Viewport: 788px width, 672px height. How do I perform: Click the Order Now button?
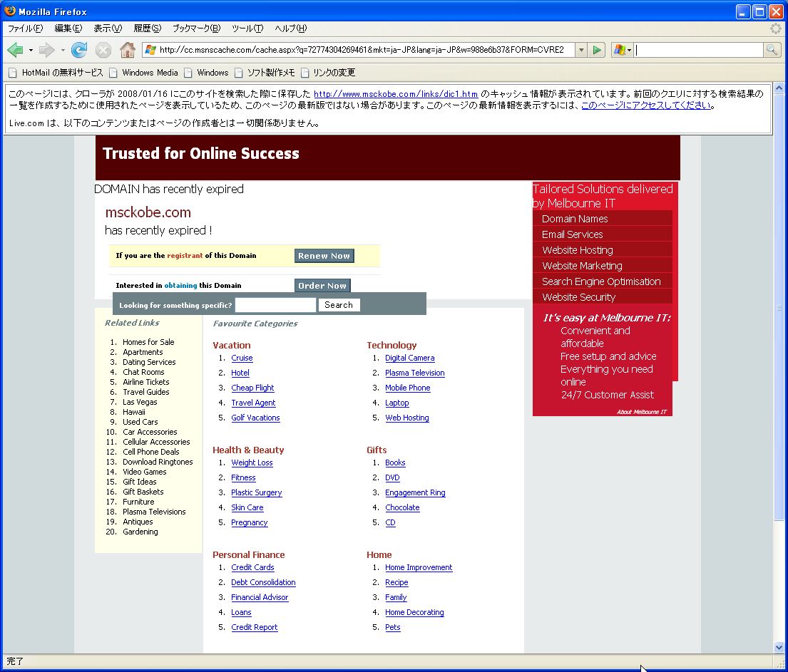click(322, 285)
